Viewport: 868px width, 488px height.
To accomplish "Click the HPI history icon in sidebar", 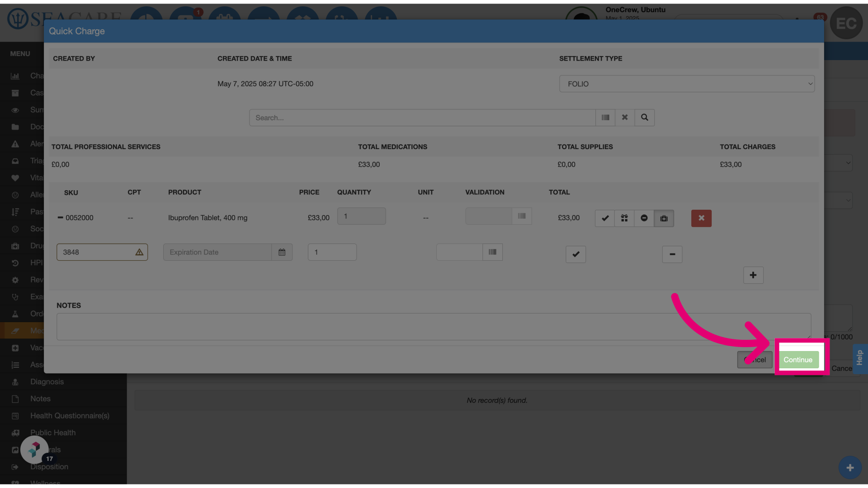I will (15, 263).
